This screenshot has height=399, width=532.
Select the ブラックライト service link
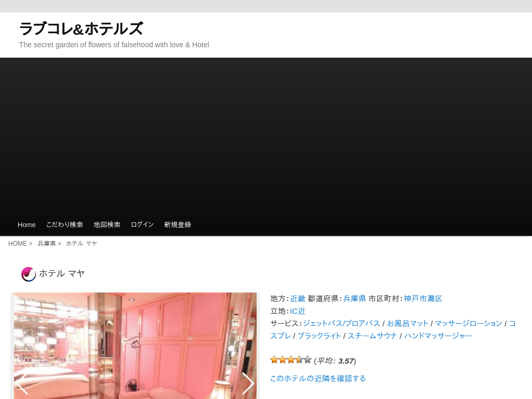(x=320, y=336)
